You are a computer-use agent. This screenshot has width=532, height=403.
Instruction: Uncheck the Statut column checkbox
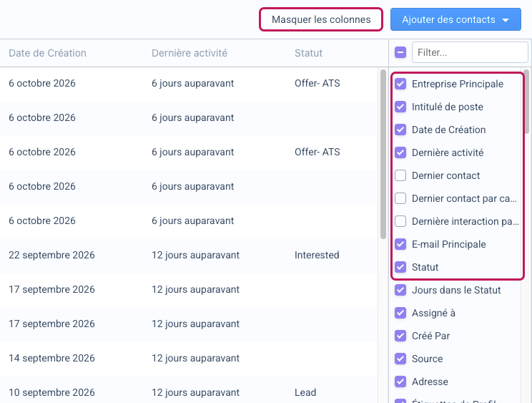point(400,267)
